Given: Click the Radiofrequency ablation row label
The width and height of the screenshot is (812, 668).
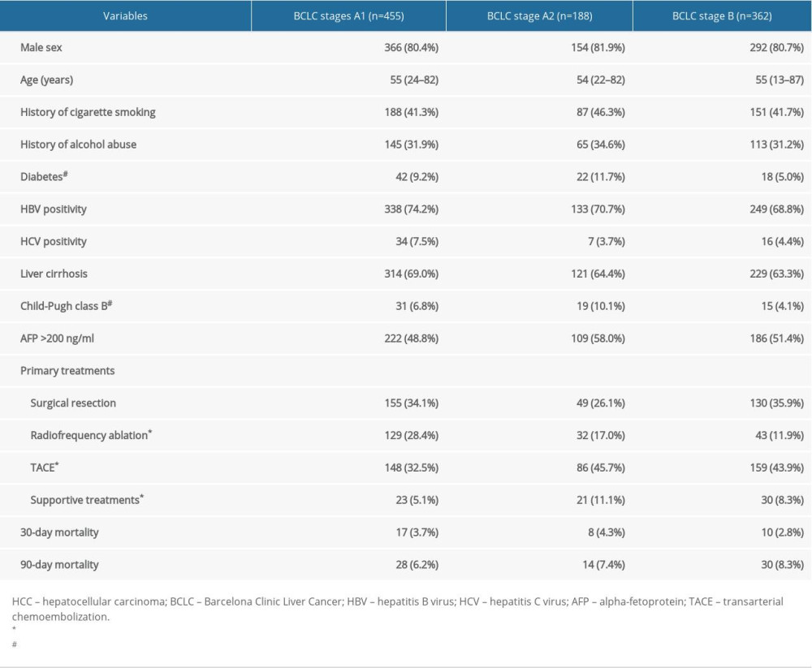Looking at the screenshot, I should [x=89, y=436].
